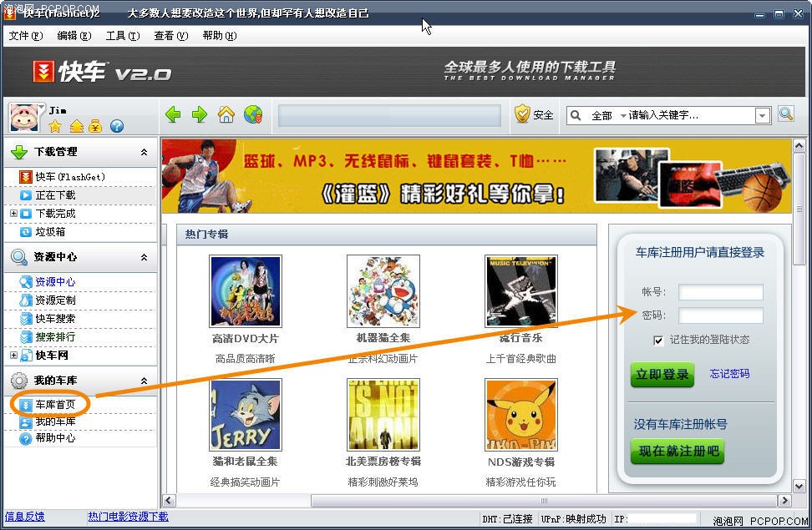Open 流行音乐 album thumbnail
Image resolution: width=812 pixels, height=530 pixels.
coord(521,291)
